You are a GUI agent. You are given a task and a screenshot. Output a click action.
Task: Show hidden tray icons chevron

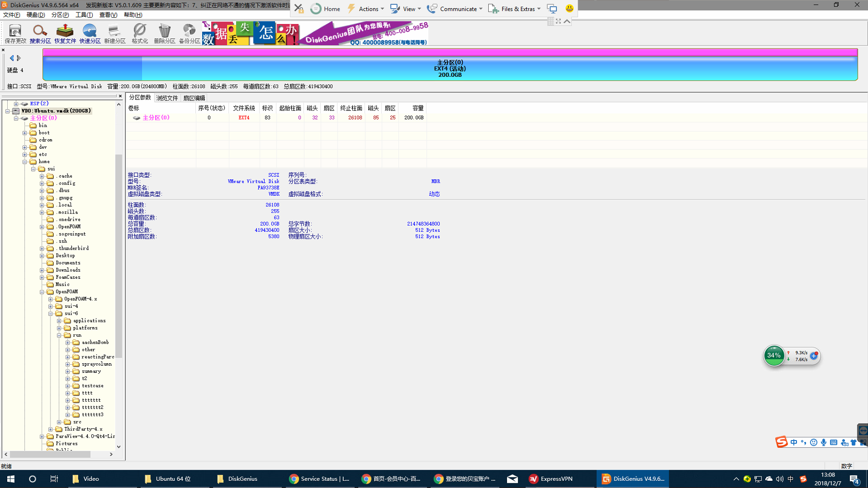click(x=736, y=479)
